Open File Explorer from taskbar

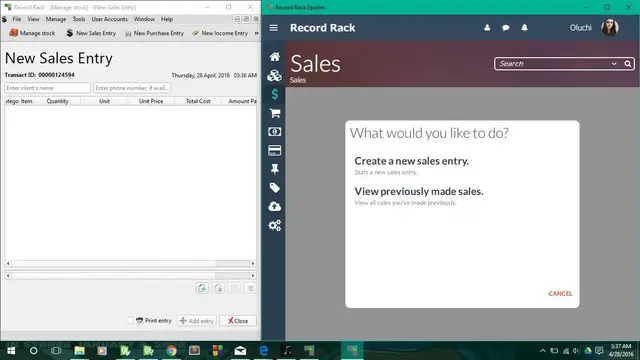79,351
